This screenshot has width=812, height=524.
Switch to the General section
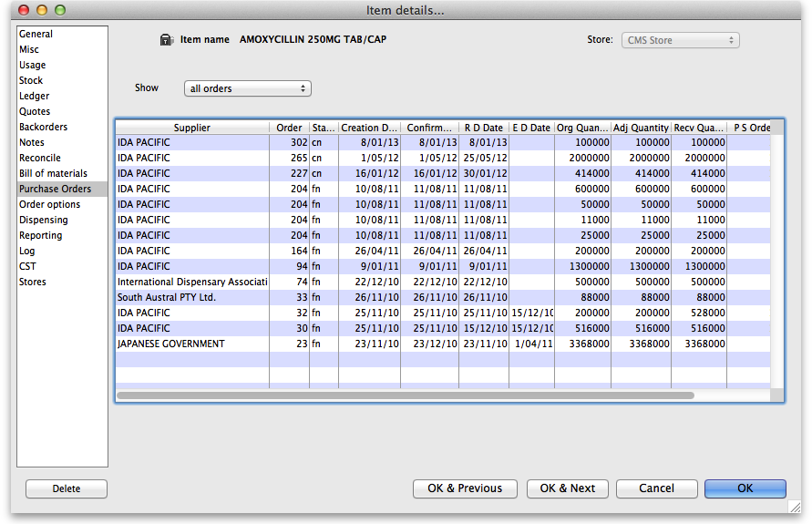[36, 34]
